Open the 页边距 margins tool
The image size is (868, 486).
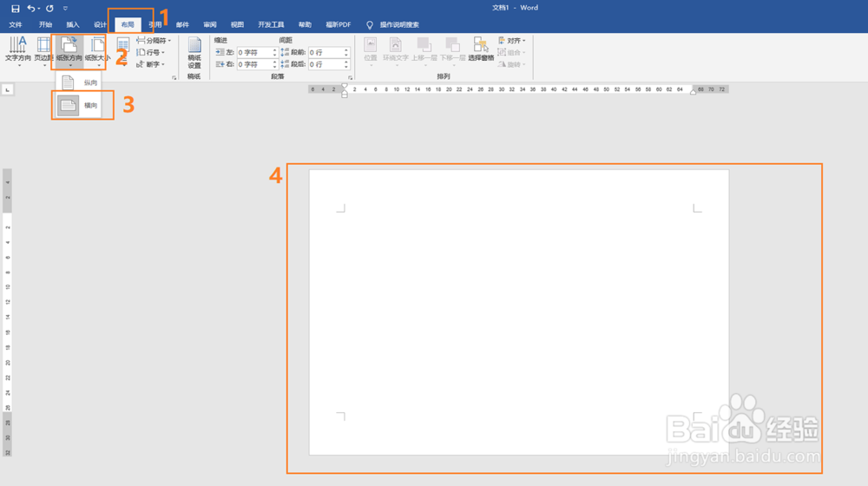[x=43, y=52]
